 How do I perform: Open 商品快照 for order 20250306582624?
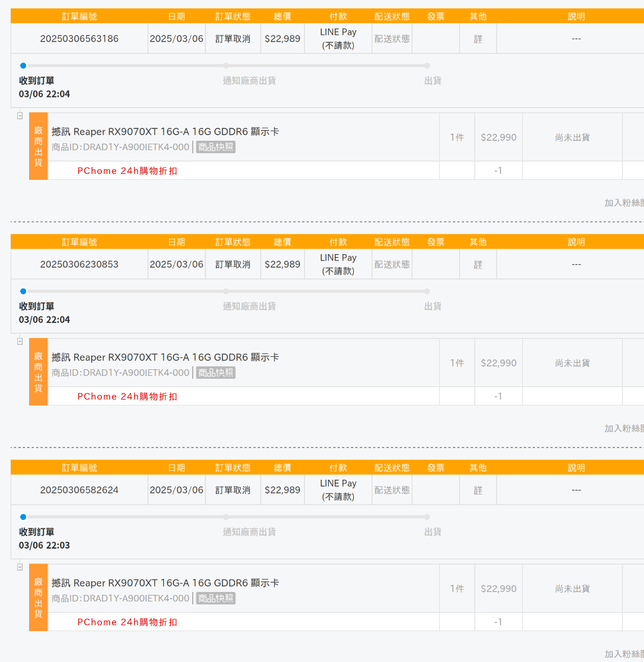pyautogui.click(x=215, y=598)
